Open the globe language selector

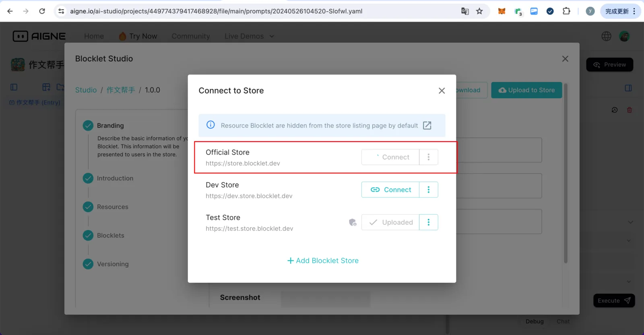point(606,36)
